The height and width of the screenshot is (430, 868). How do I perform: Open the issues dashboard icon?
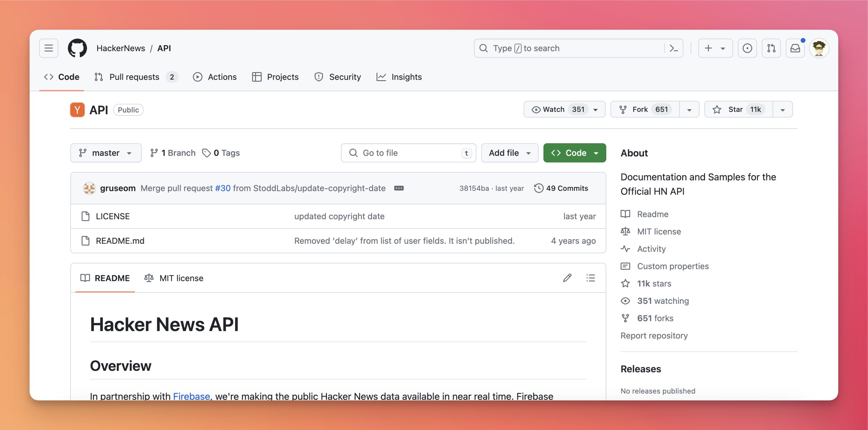click(x=747, y=48)
